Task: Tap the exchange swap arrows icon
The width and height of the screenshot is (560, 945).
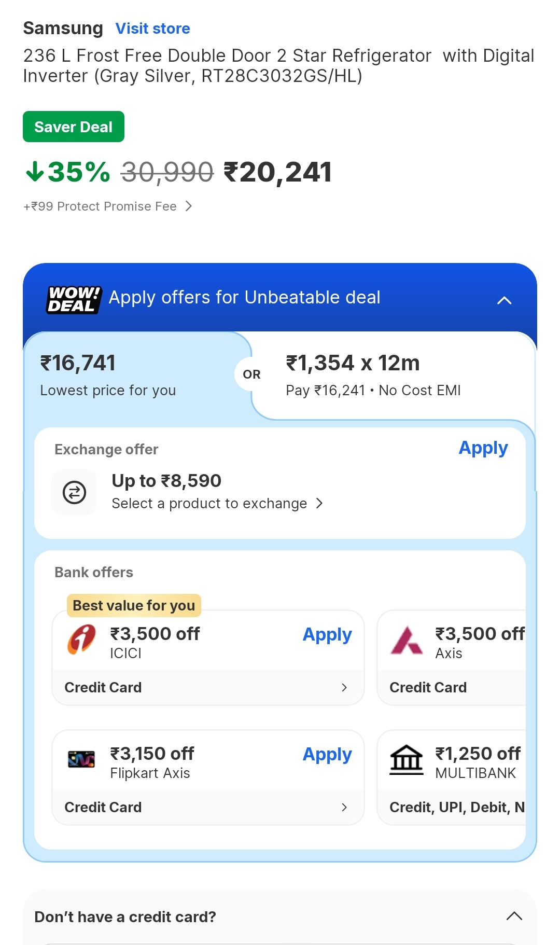Action: pyautogui.click(x=74, y=492)
